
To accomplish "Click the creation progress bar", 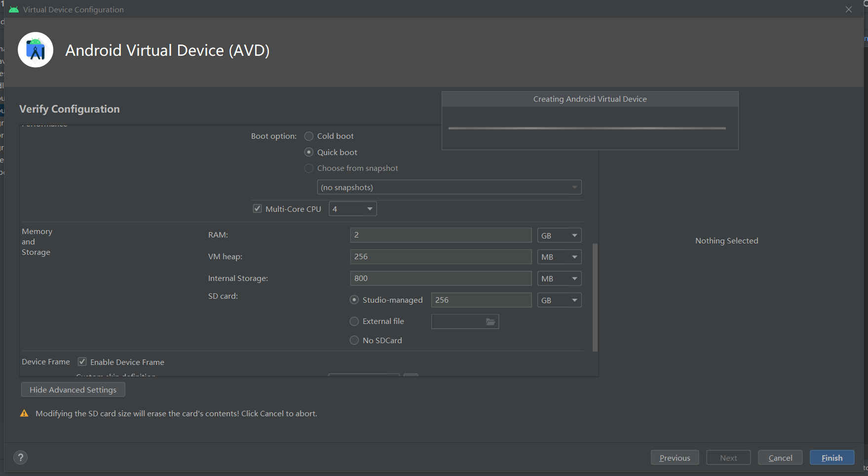I will (x=587, y=128).
